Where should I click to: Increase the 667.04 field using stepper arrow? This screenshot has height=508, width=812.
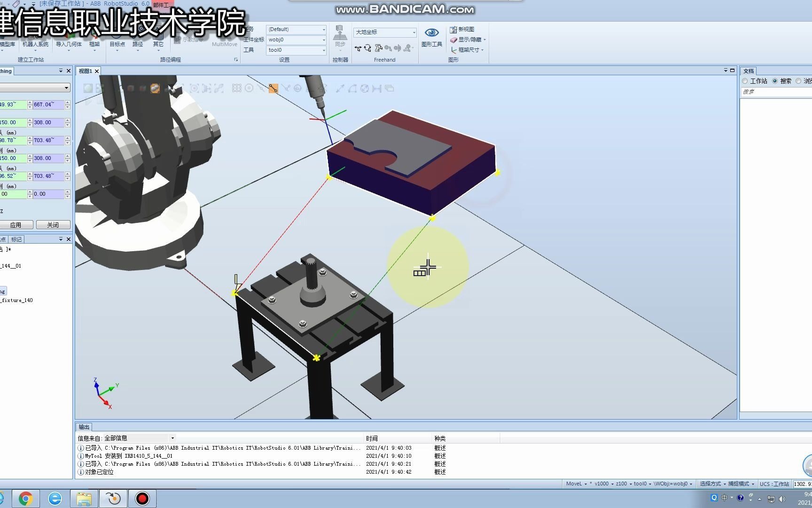[68, 103]
